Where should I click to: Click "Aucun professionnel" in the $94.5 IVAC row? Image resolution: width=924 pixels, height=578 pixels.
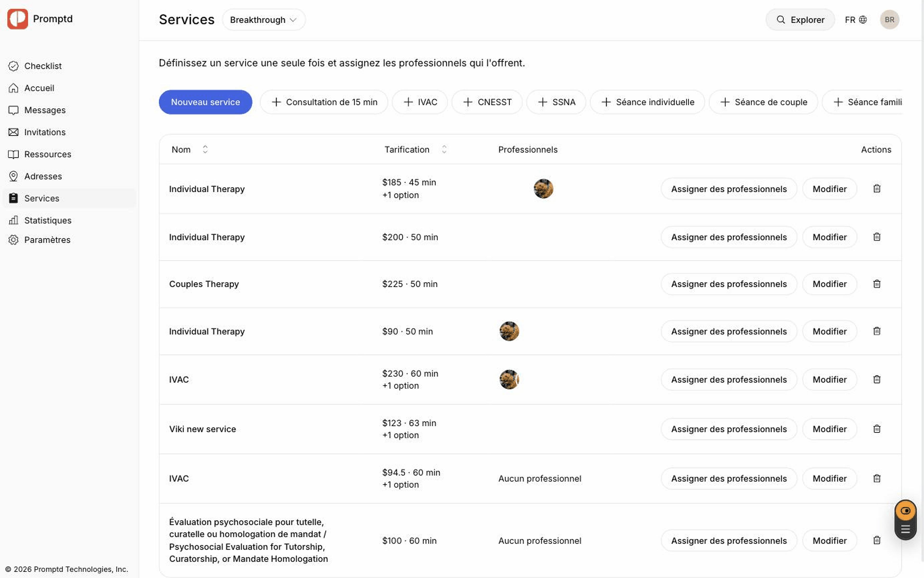pos(539,479)
